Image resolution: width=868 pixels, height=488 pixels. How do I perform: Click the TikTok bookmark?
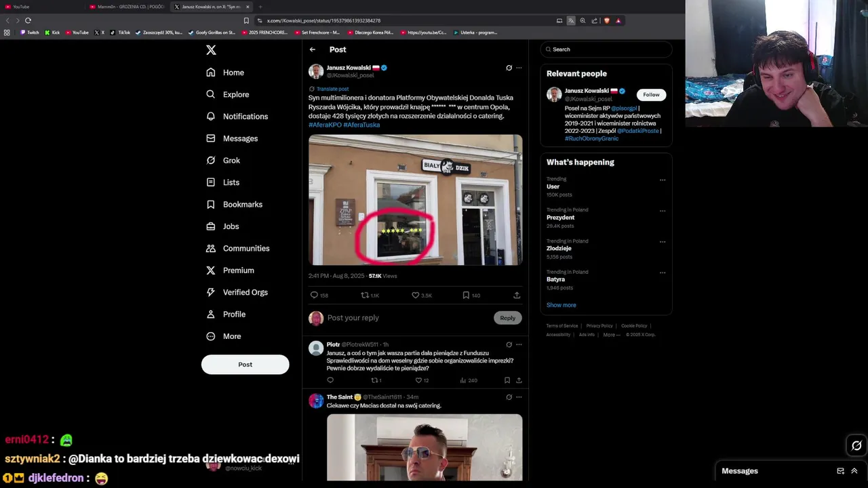coord(121,33)
